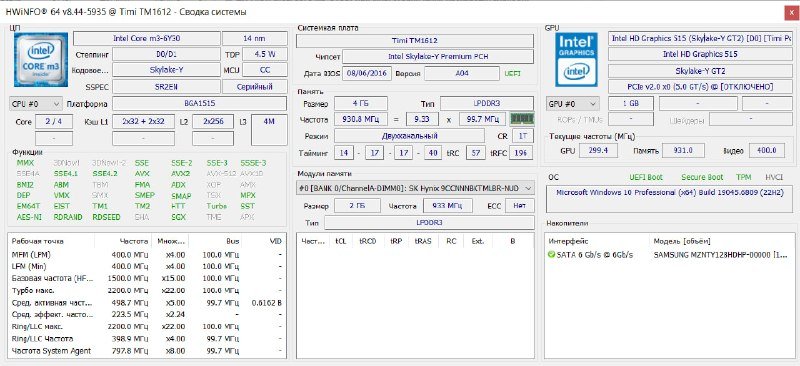
Task: Click the Core count 2 / 4 field
Action: click(54, 122)
